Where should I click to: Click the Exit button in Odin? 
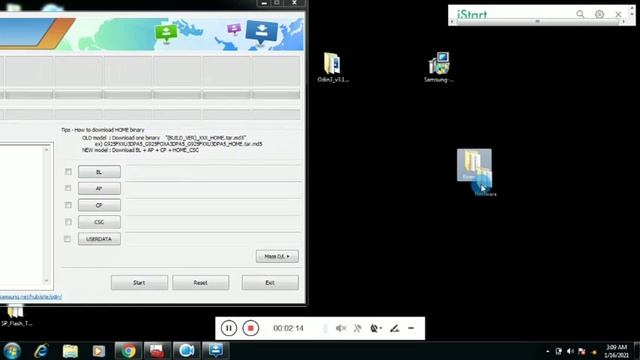pos(270,282)
